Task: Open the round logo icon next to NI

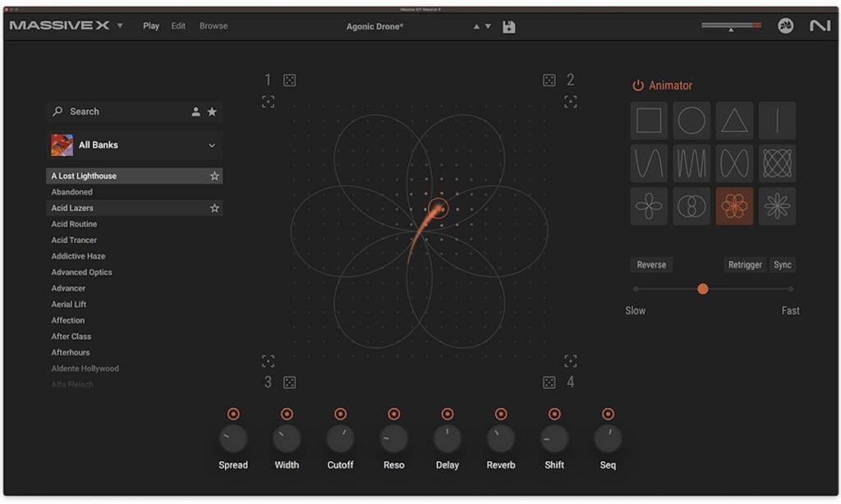Action: coord(786,25)
